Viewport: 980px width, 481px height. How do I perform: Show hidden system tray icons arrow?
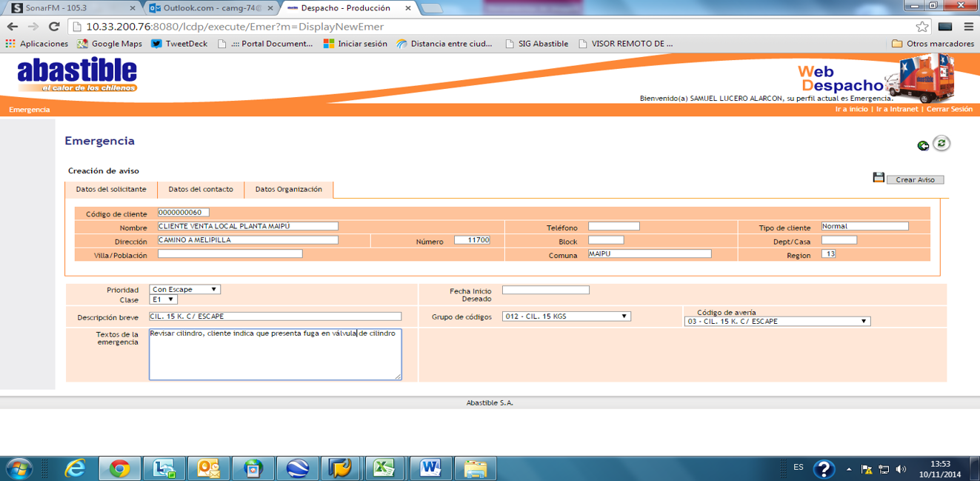pos(849,469)
